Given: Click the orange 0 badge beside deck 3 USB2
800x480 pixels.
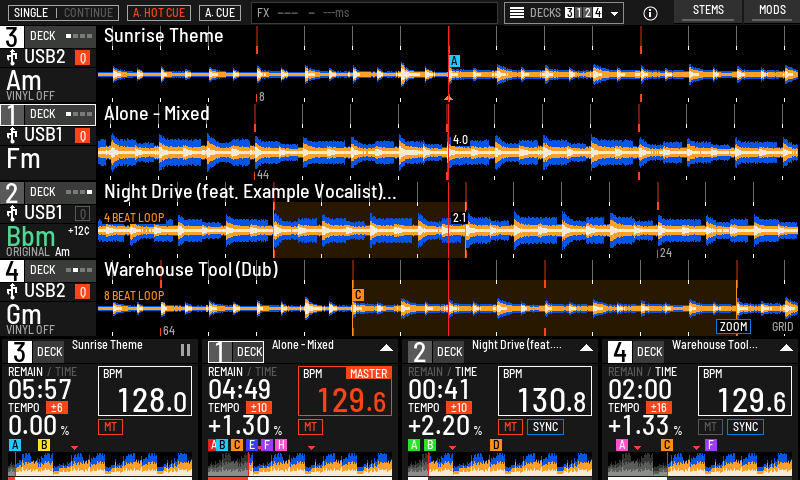Looking at the screenshot, I should (83, 58).
